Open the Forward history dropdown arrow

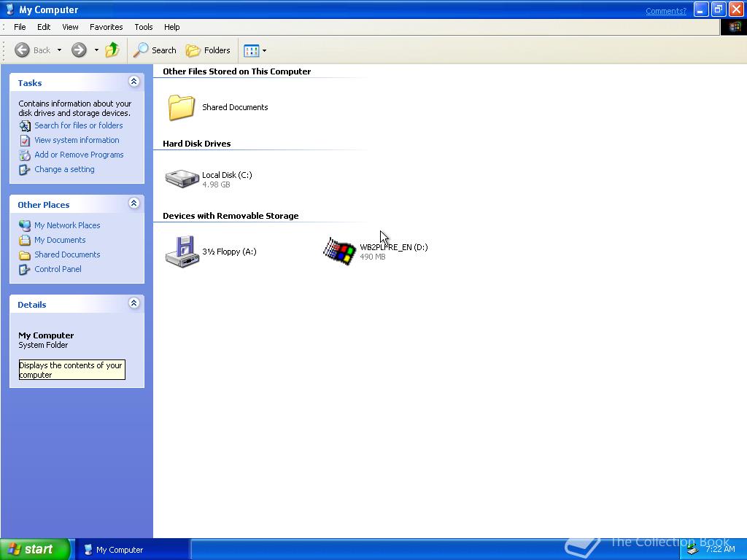click(96, 50)
